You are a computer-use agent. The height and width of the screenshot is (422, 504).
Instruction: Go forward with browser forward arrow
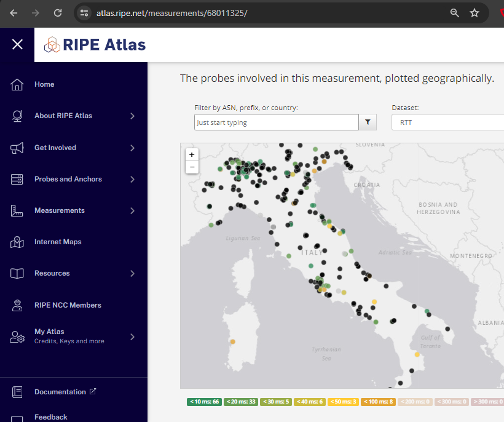pyautogui.click(x=36, y=13)
